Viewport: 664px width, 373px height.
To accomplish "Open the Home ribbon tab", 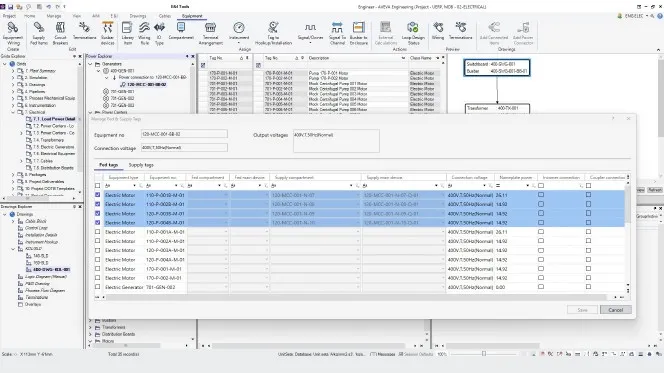I will (30, 16).
